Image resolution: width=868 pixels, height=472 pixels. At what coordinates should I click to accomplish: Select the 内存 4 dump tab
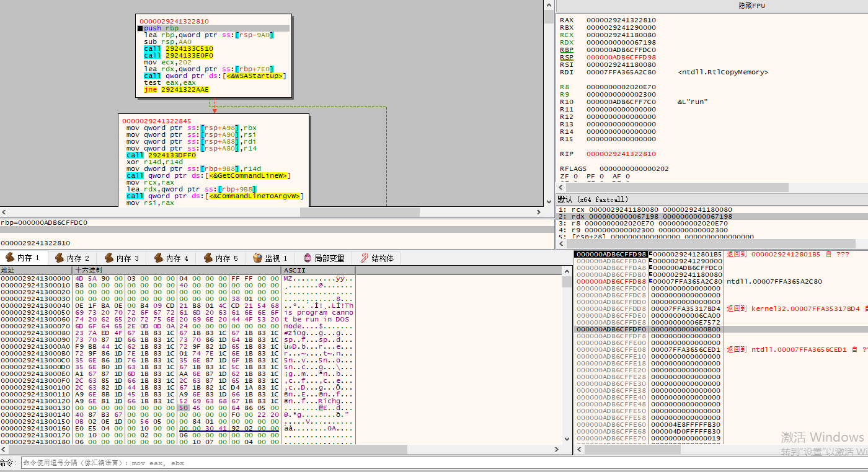pyautogui.click(x=172, y=258)
